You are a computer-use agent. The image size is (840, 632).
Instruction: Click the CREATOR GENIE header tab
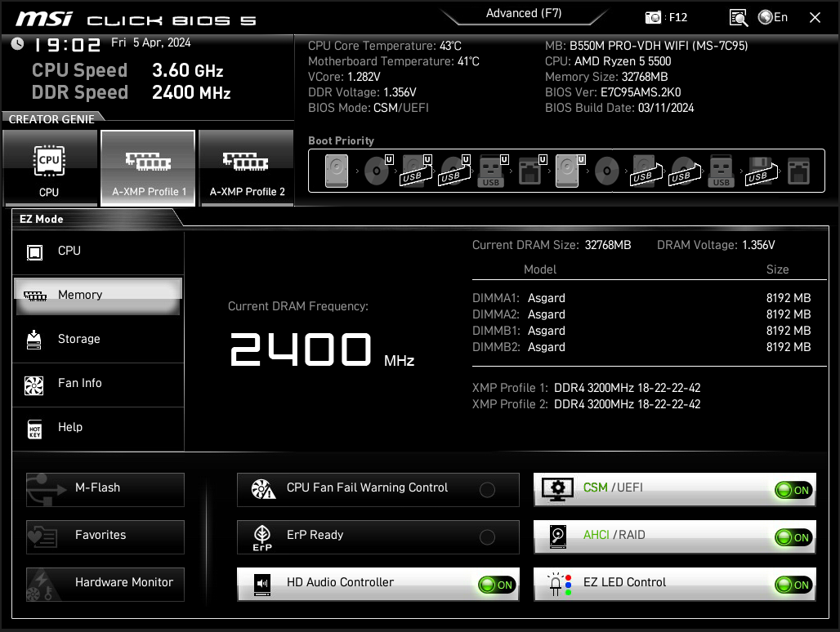coord(51,119)
